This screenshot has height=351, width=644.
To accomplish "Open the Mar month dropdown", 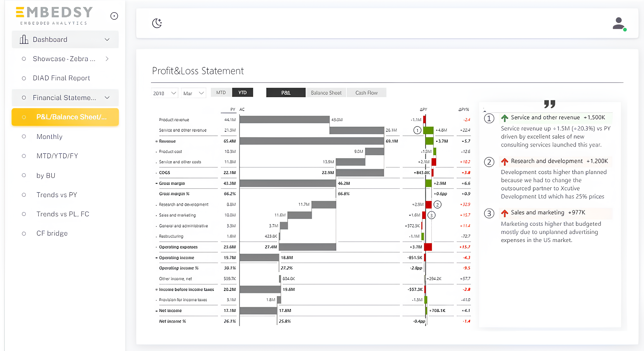I will 194,93.
